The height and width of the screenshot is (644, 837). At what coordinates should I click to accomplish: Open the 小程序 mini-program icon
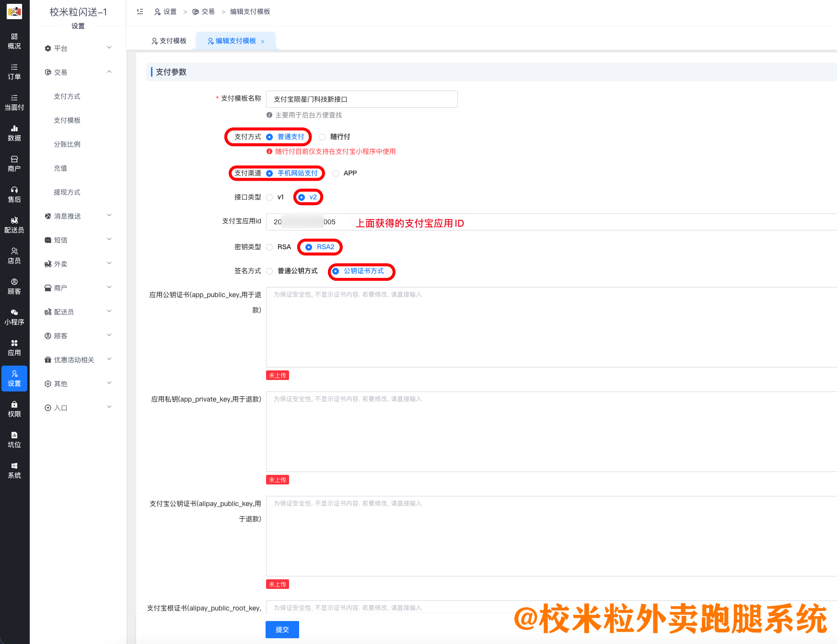pos(14,317)
